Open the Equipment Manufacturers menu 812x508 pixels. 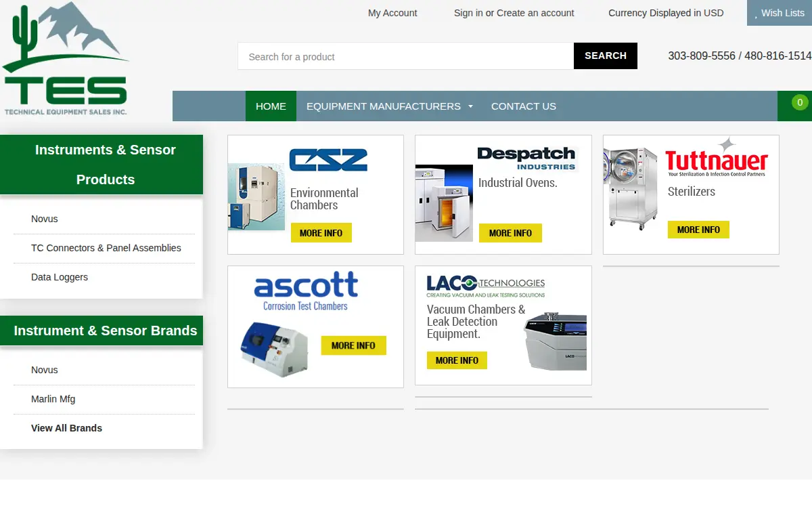(x=390, y=106)
